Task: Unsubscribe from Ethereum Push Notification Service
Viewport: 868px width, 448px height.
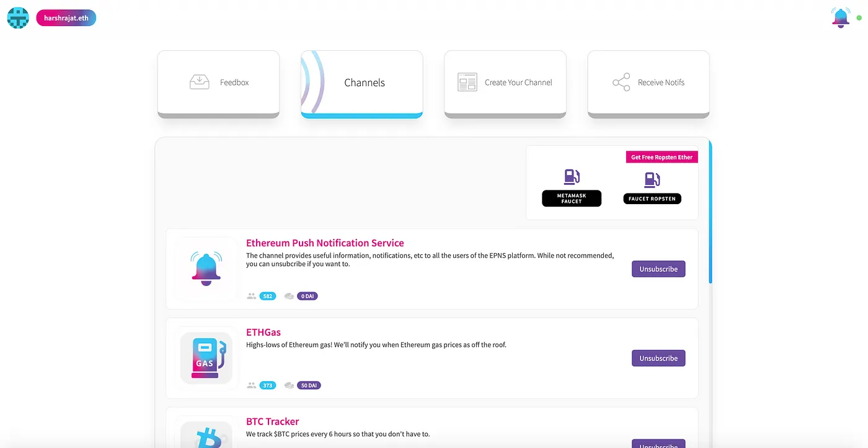Action: [x=658, y=269]
